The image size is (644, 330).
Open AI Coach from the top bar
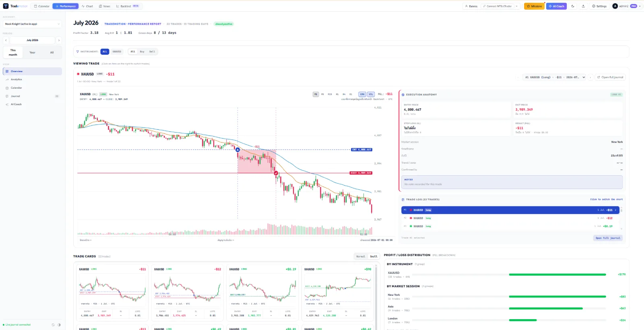(x=556, y=6)
